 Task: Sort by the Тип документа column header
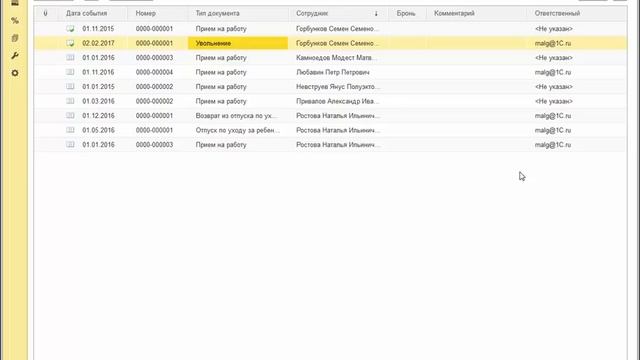[x=218, y=13]
